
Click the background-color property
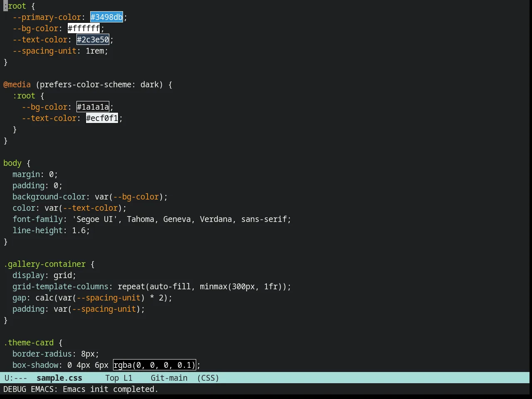[49, 197]
